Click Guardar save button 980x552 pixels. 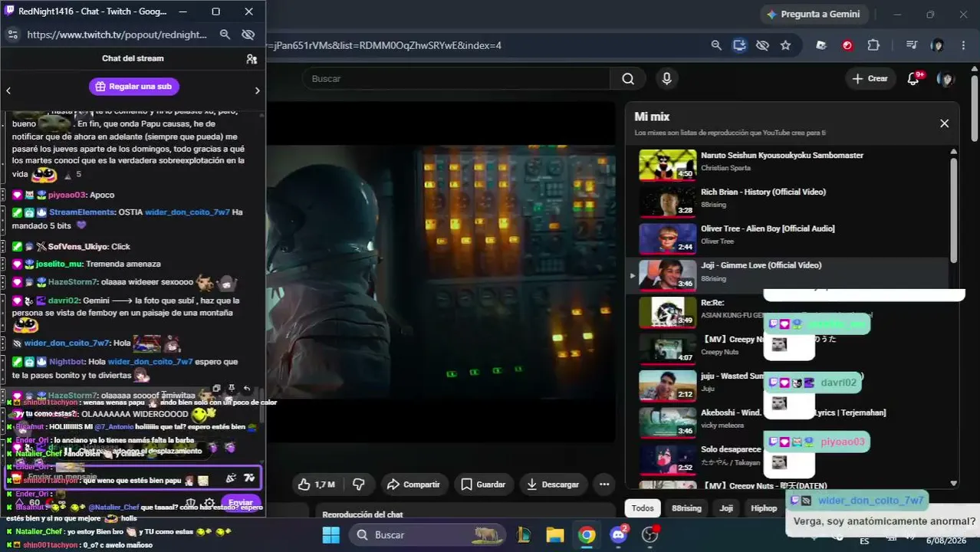483,485
